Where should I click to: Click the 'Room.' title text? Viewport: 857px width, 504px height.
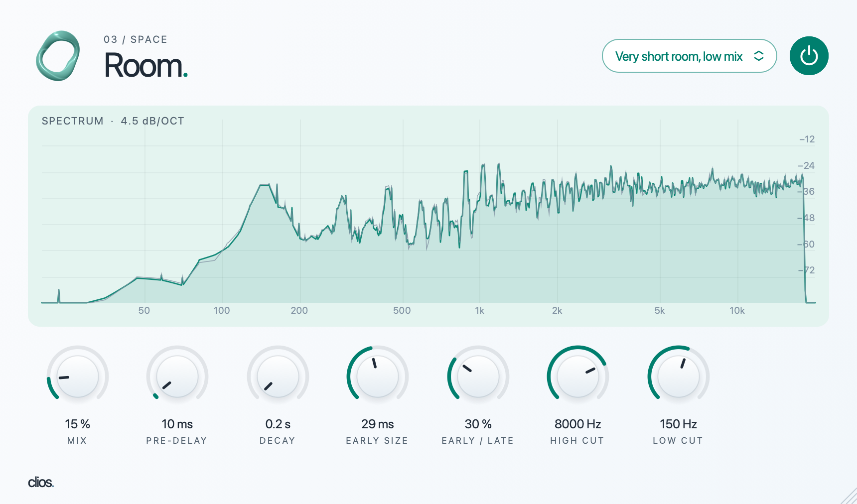point(146,65)
